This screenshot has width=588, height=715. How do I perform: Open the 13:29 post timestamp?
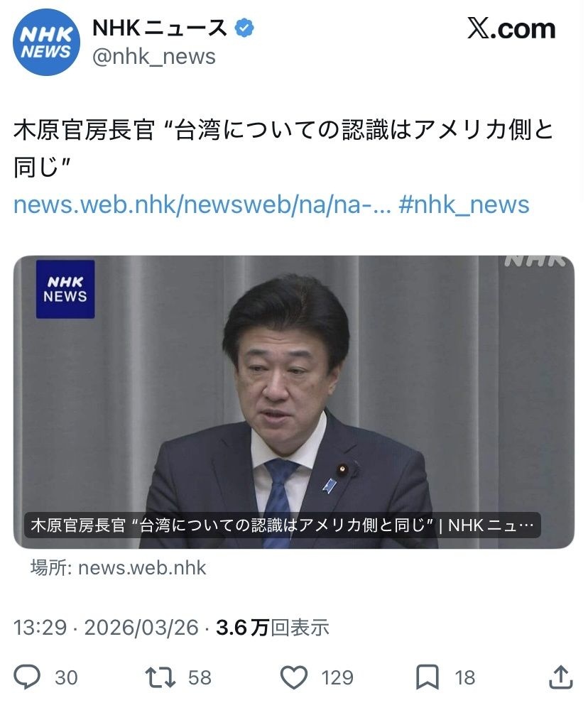[40, 628]
